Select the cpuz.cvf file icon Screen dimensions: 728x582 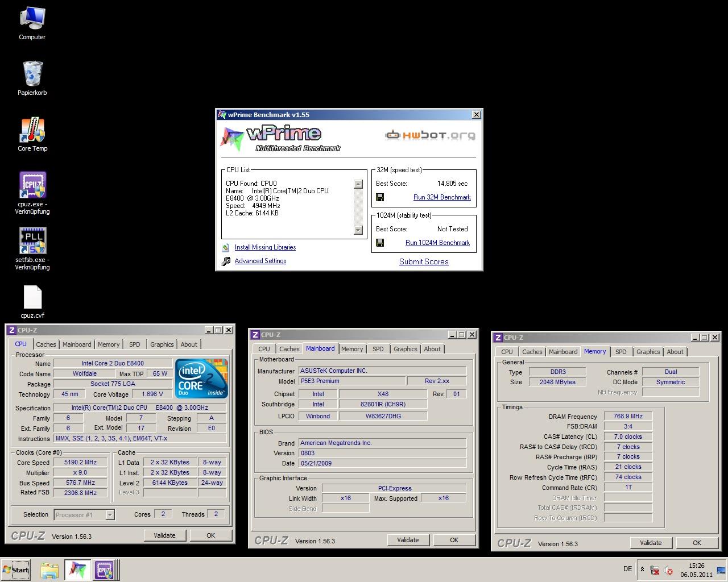(32, 302)
